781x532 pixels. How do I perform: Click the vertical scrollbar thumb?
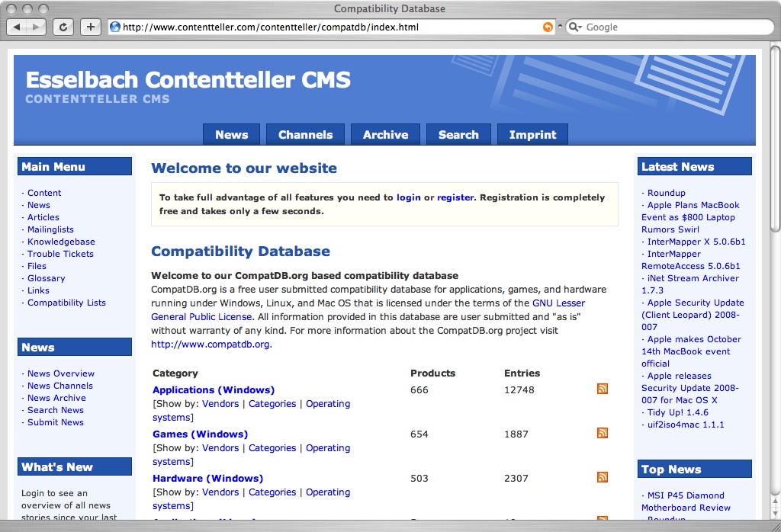[775, 139]
